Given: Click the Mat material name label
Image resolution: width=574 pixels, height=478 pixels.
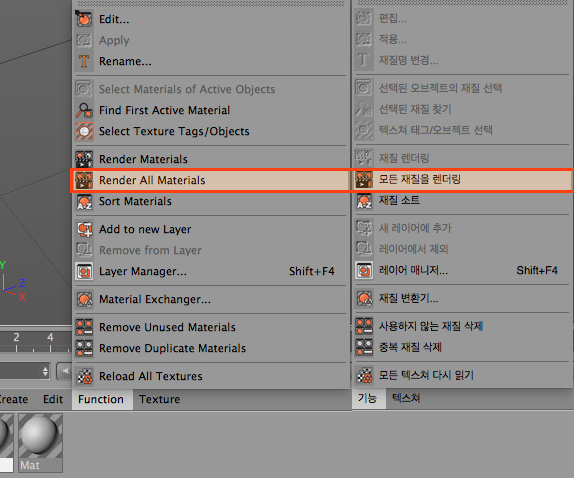Looking at the screenshot, I should tap(40, 465).
